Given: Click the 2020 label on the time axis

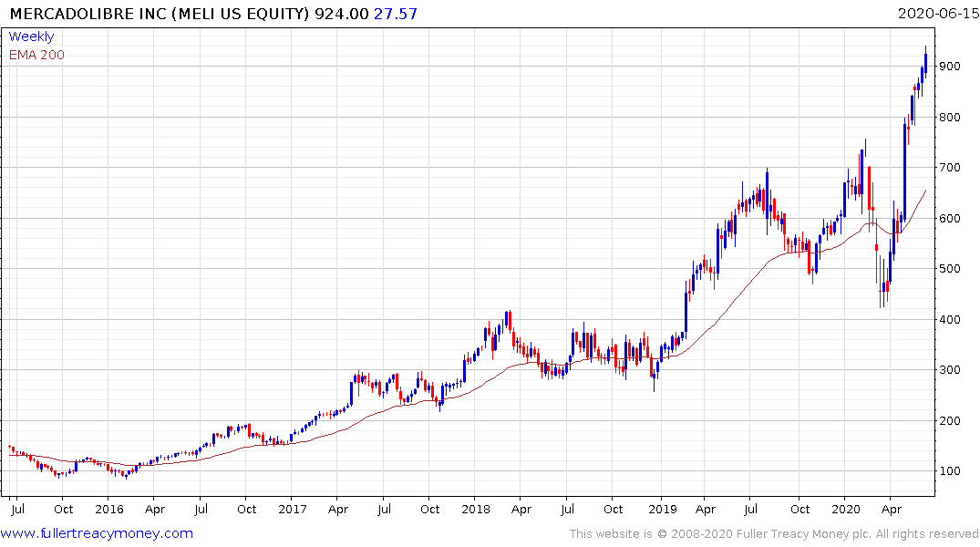Looking at the screenshot, I should (846, 510).
